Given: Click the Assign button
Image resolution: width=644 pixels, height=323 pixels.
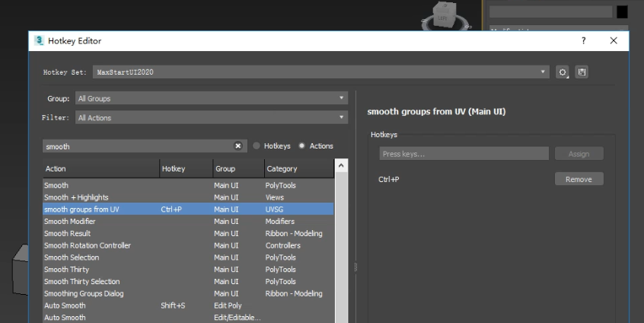Looking at the screenshot, I should click(x=579, y=154).
